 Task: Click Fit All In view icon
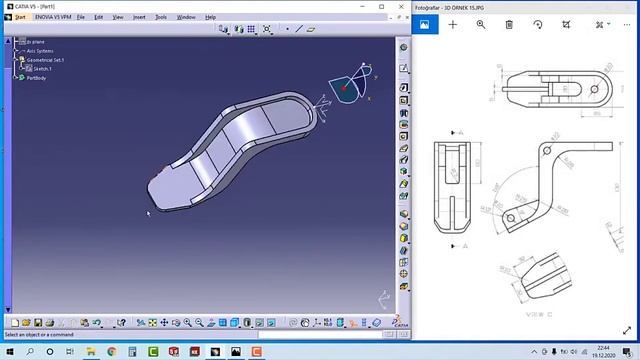pyautogui.click(x=153, y=323)
